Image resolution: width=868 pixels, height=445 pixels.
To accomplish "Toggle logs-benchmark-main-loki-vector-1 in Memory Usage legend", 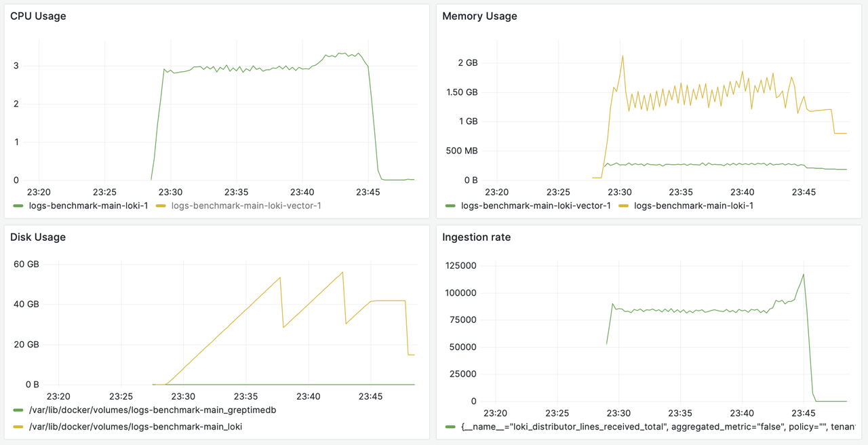I will (536, 206).
